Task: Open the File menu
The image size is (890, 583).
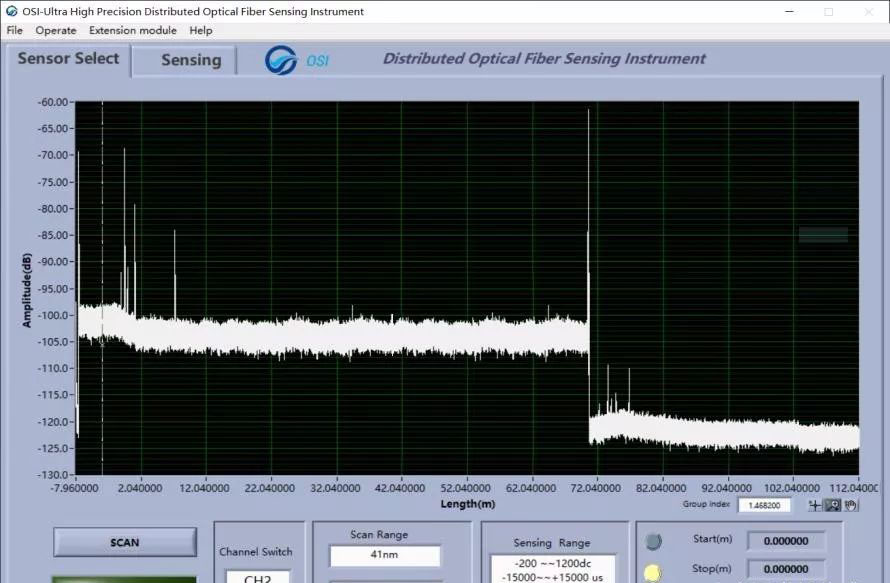Action: pos(14,31)
